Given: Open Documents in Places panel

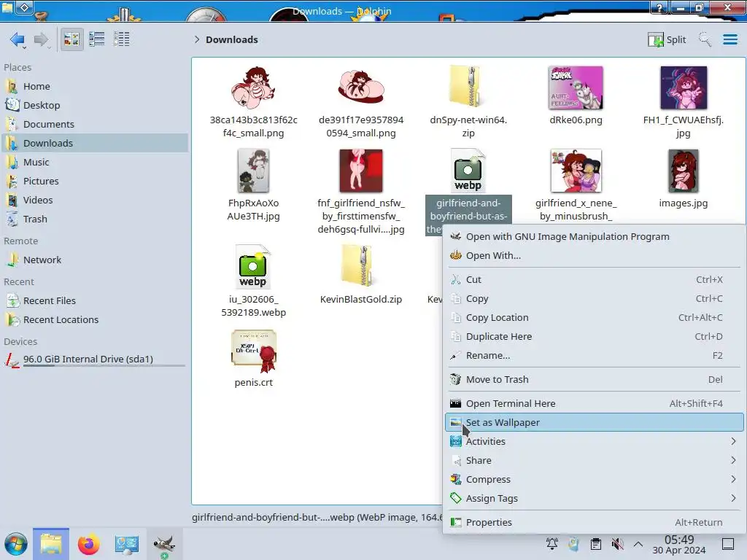Looking at the screenshot, I should 95,124.
